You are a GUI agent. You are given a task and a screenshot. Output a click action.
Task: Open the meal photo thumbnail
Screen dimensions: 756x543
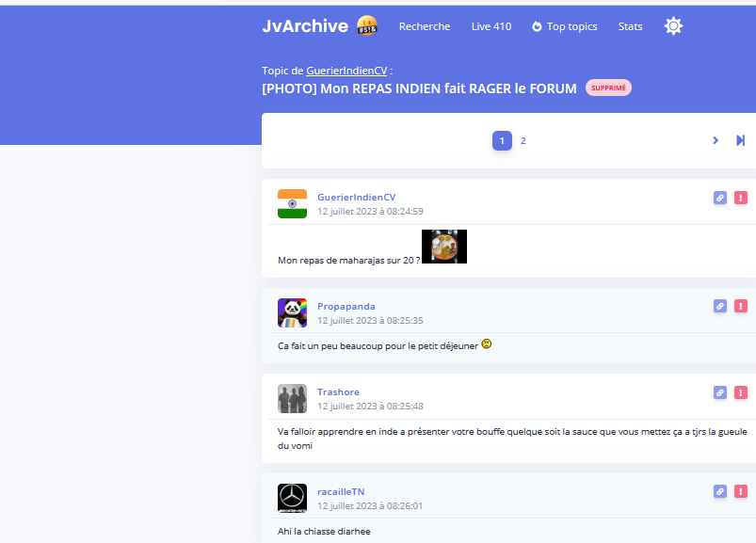point(444,247)
